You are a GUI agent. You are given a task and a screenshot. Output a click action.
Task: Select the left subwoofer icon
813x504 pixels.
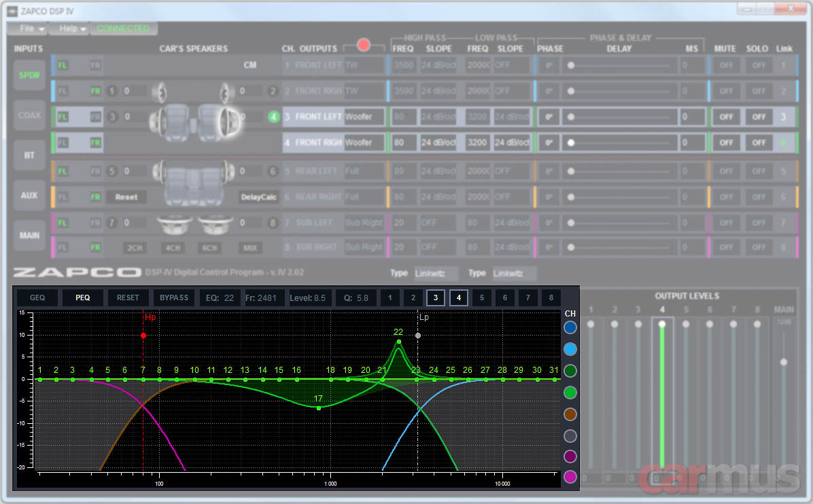coord(175,225)
